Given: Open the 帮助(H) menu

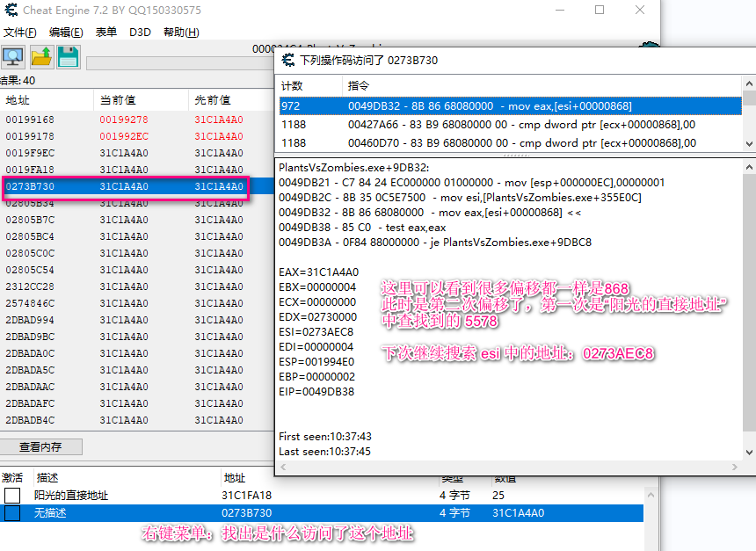Looking at the screenshot, I should click(x=181, y=33).
